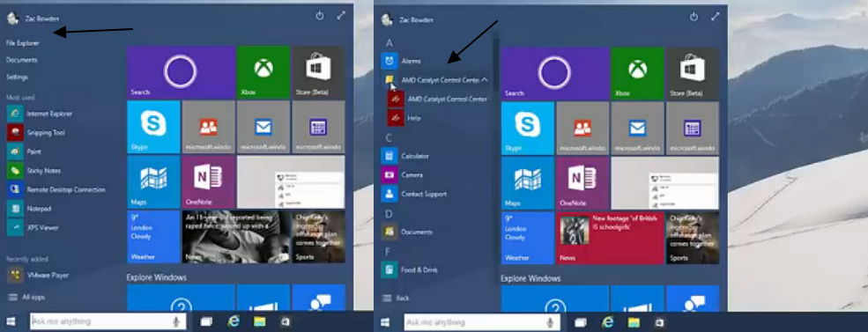Open Store (Beta) tile in the Most used Start menu
This screenshot has width=868, height=332.
[318, 72]
